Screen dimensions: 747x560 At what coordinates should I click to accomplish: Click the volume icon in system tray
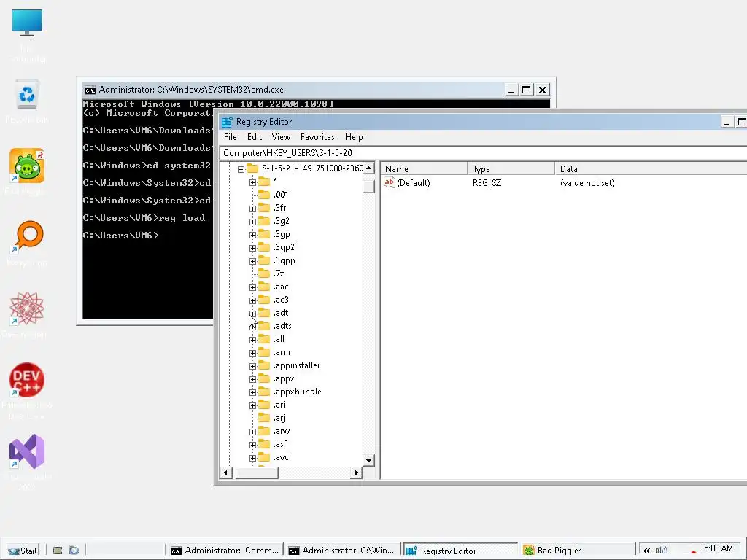[x=661, y=550]
